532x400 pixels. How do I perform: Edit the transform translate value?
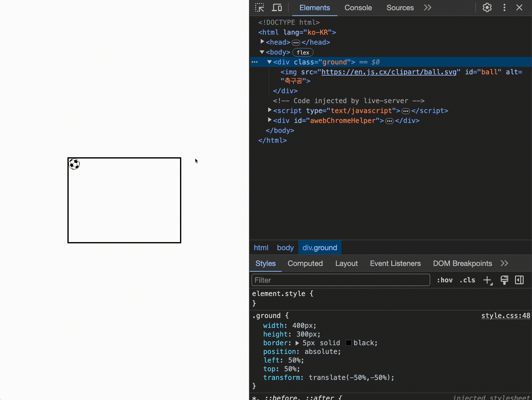pos(350,378)
